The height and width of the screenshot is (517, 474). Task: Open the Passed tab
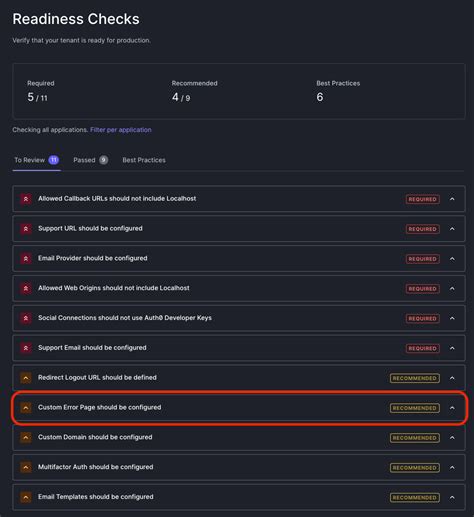(x=90, y=160)
